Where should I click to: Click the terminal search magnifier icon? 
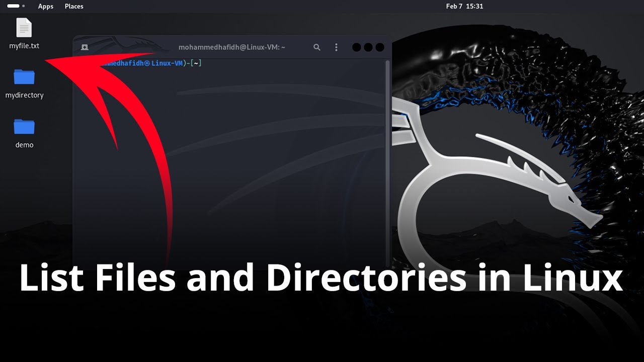pos(317,47)
